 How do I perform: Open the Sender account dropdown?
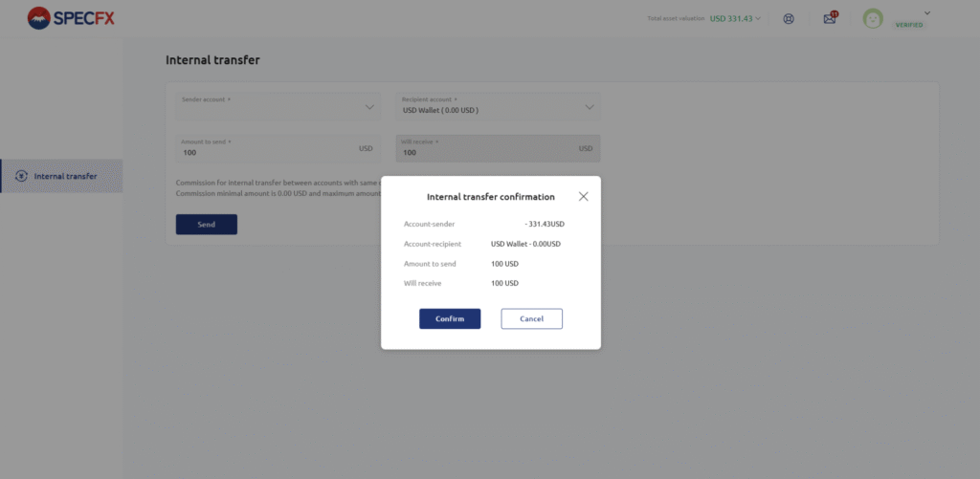click(278, 106)
